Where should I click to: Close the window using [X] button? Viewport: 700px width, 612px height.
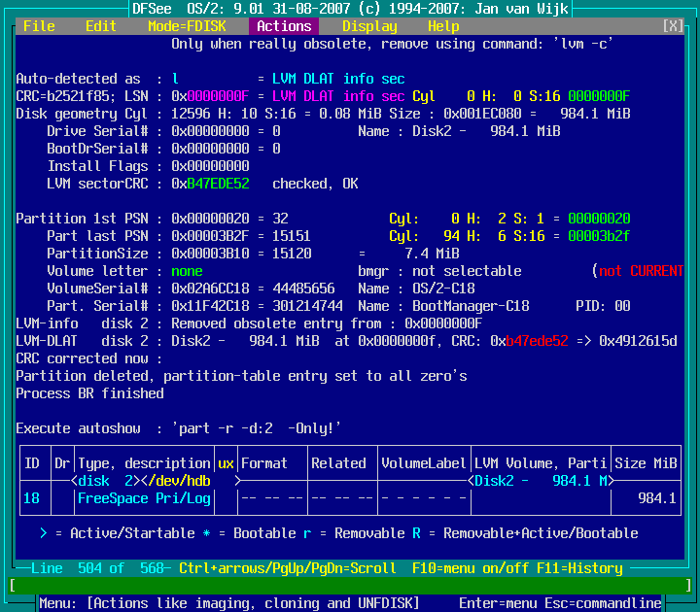(672, 26)
